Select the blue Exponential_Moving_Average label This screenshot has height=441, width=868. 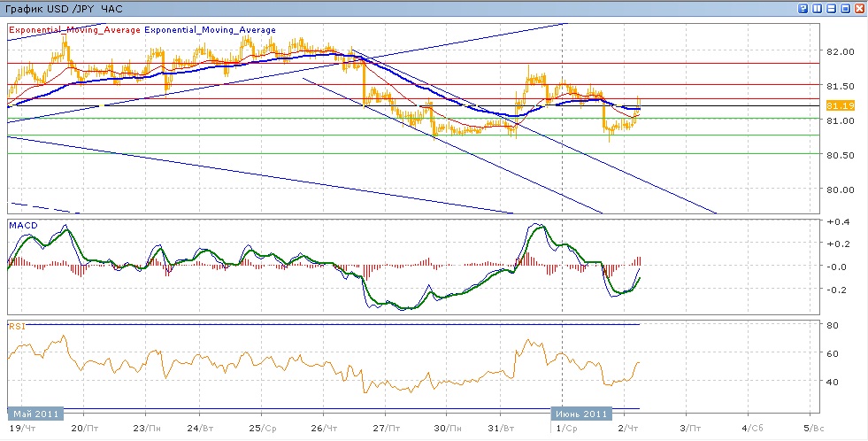click(210, 30)
